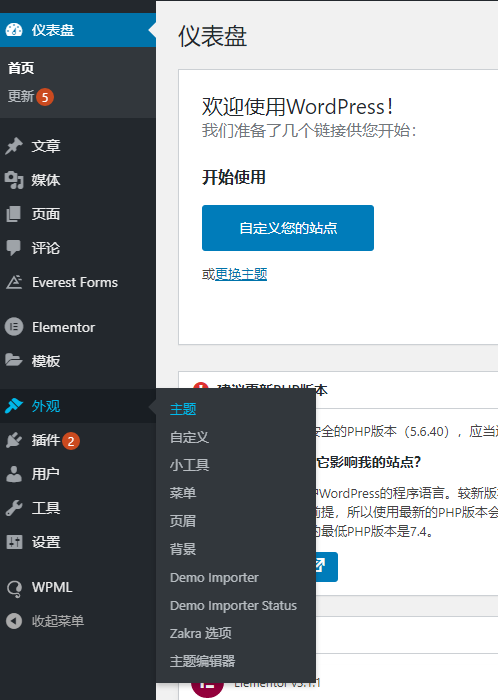The width and height of the screenshot is (498, 700).
Task: Open Demo Importer Status entry
Action: coord(233,605)
